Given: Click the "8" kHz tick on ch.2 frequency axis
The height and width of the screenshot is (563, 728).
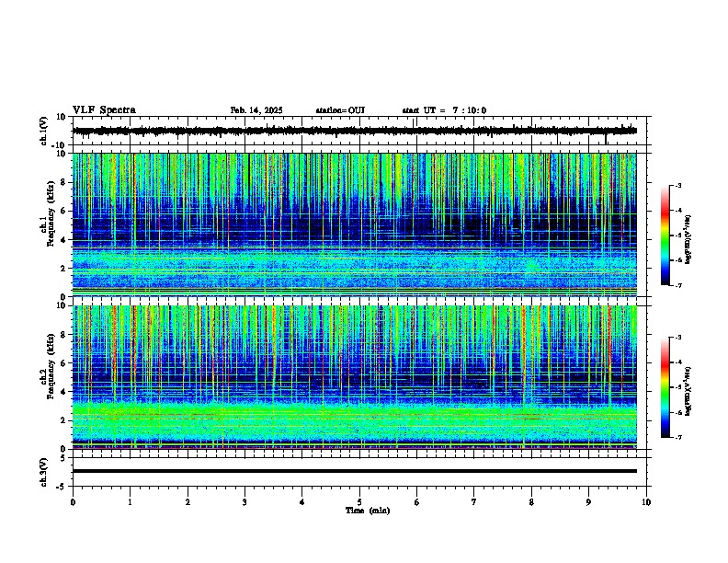Looking at the screenshot, I should tap(63, 335).
